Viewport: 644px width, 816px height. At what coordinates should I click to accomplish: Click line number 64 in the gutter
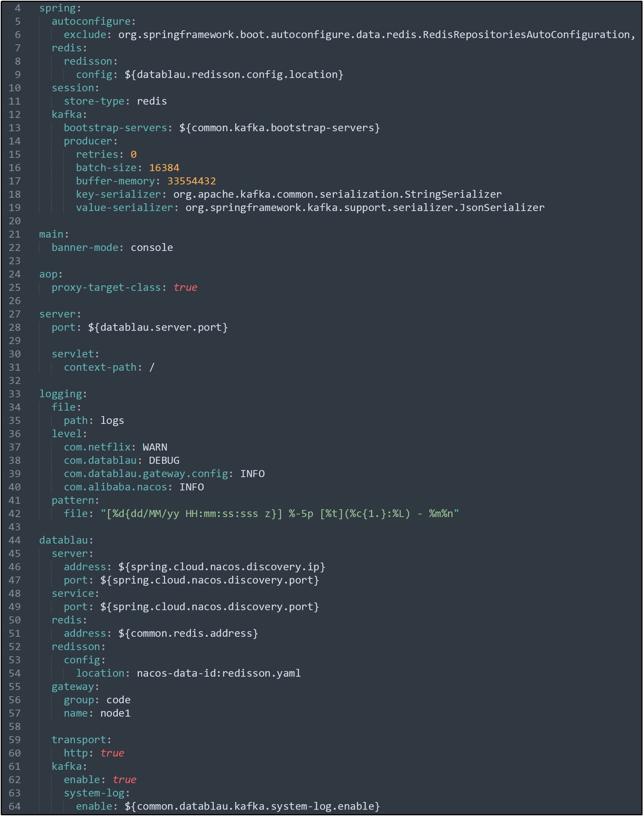coord(15,806)
